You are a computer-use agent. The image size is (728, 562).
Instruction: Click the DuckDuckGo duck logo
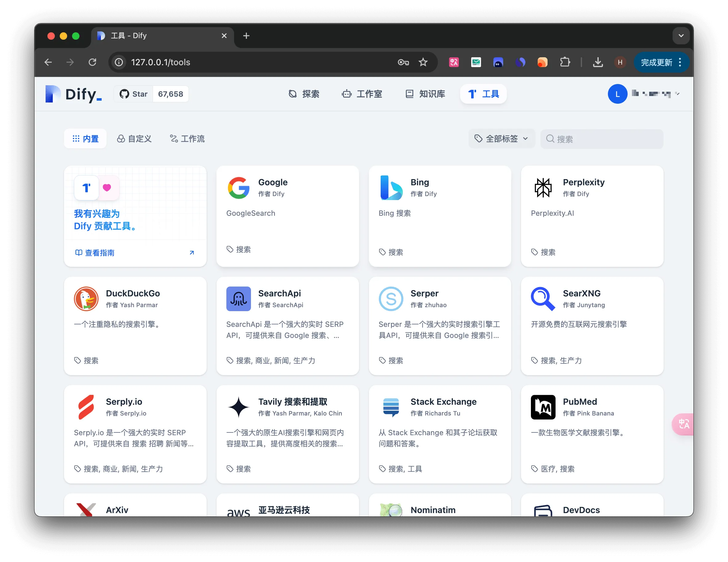click(x=86, y=299)
